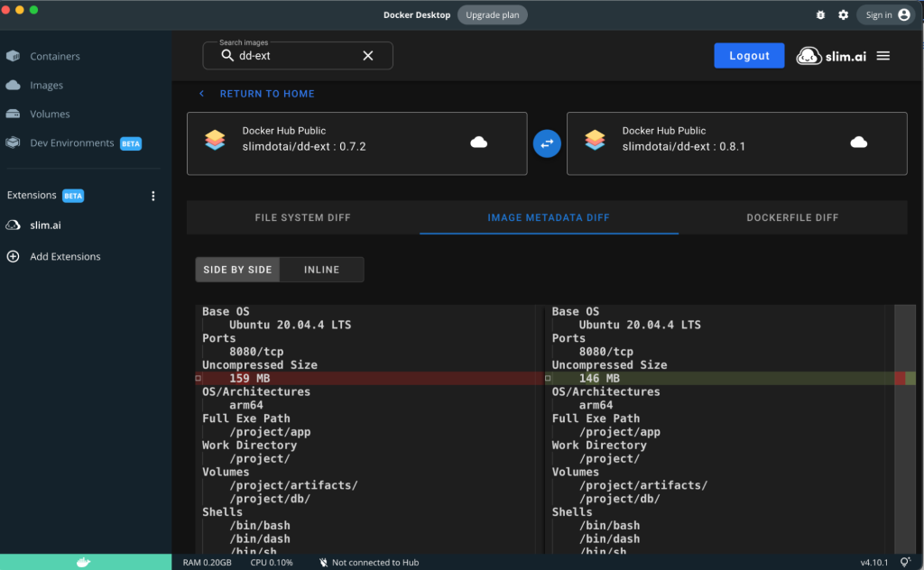Swap the two compared images
924x570 pixels.
[x=547, y=143]
